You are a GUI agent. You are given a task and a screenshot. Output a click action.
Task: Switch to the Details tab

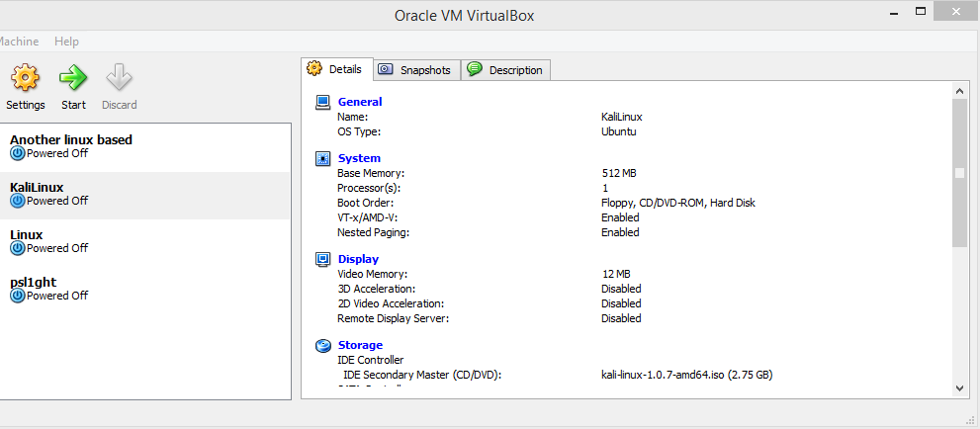pos(337,69)
